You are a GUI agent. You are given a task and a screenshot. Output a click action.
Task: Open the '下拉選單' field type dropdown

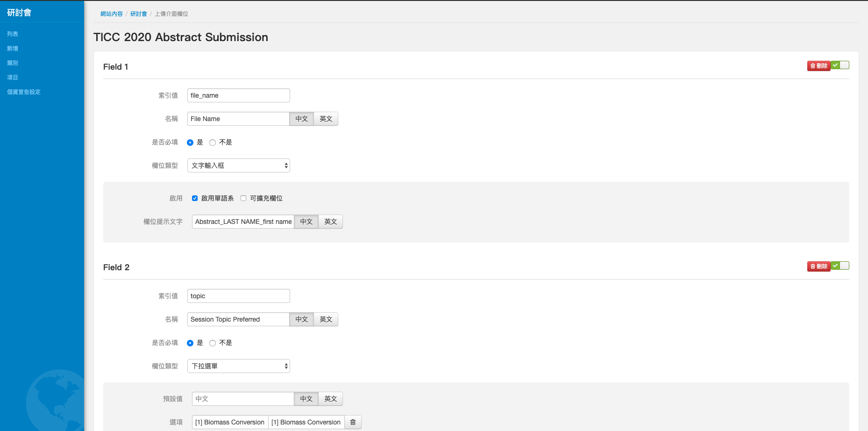tap(238, 366)
